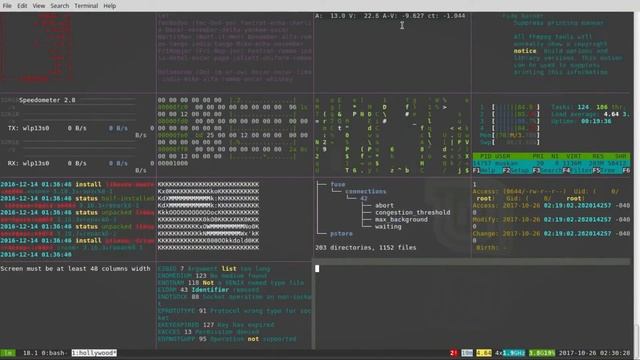Image resolution: width=640 pixels, height=360 pixels.
Task: Click the cursor in the empty bottom-right pane
Action: click(x=317, y=268)
